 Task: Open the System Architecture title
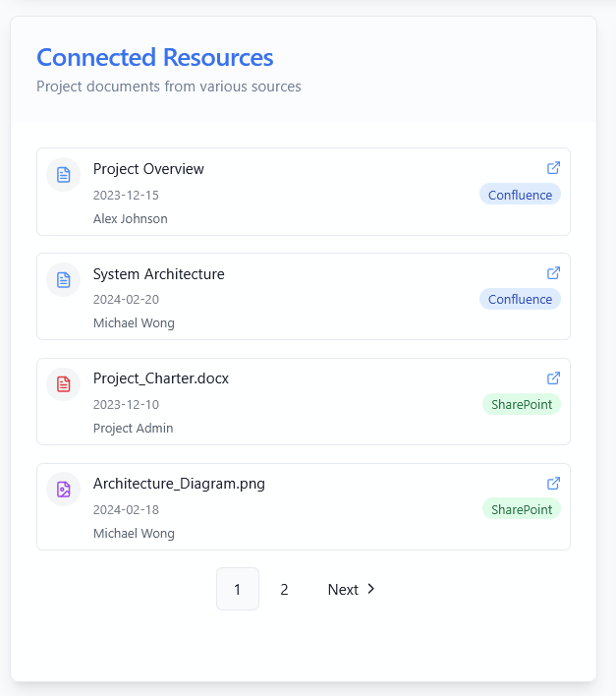[159, 274]
